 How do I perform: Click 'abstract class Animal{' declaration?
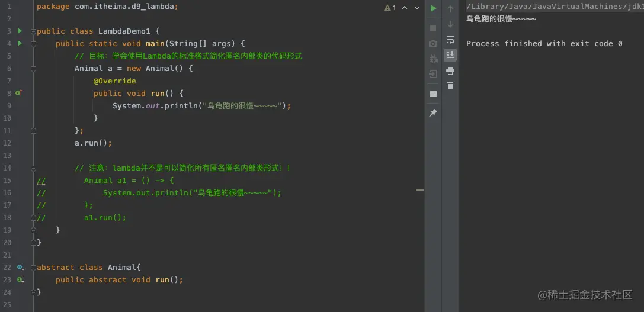pyautogui.click(x=89, y=267)
